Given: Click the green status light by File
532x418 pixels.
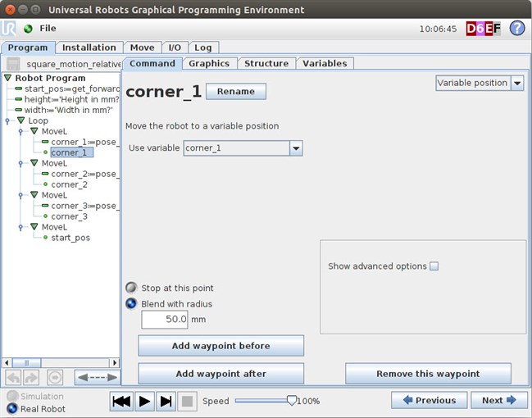Looking at the screenshot, I should (x=28, y=29).
